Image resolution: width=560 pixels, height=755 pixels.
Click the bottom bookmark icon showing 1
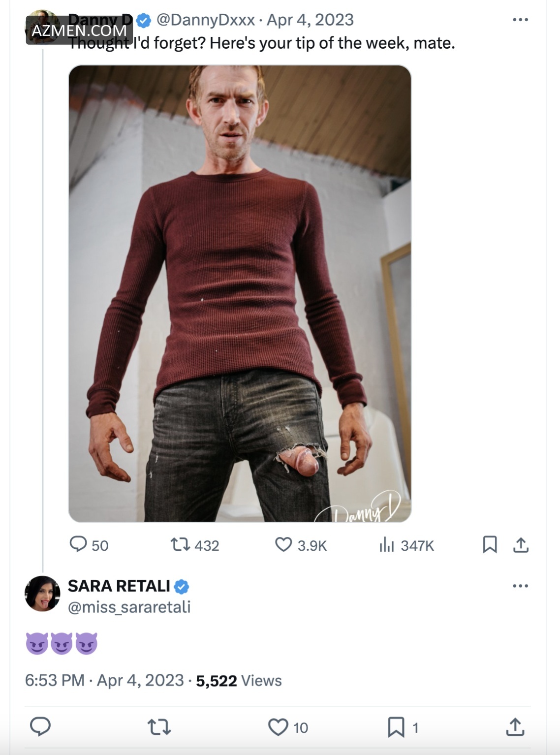point(396,727)
